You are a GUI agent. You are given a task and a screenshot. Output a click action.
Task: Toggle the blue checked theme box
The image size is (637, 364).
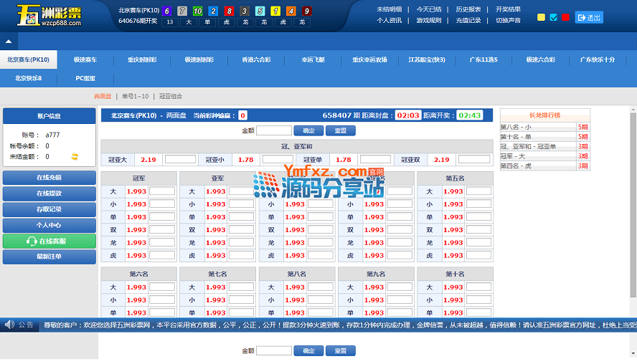tap(553, 17)
